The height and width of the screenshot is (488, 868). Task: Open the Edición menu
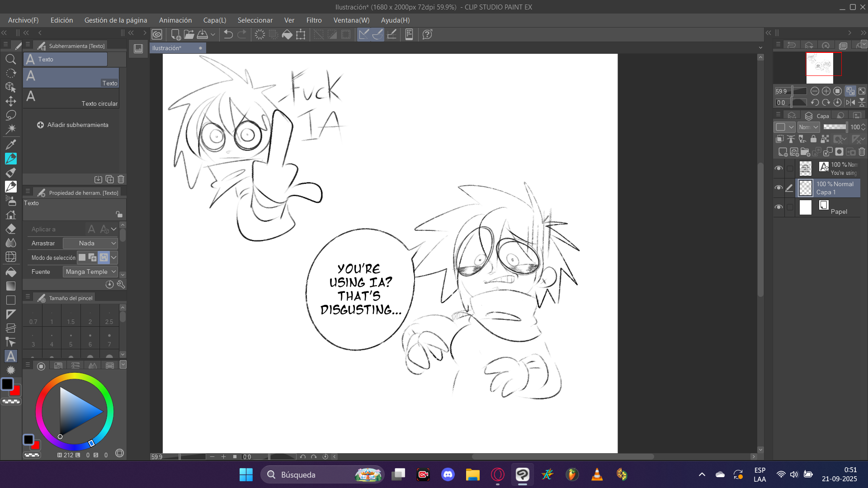pyautogui.click(x=61, y=20)
